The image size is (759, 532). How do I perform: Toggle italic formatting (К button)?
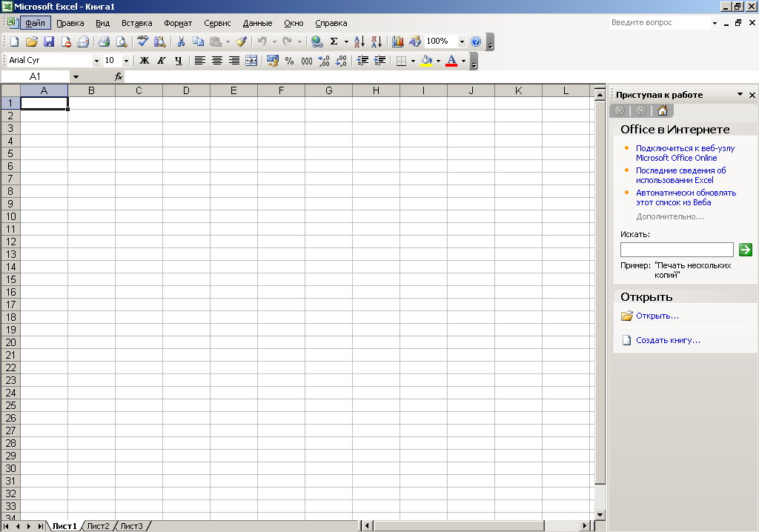click(161, 61)
